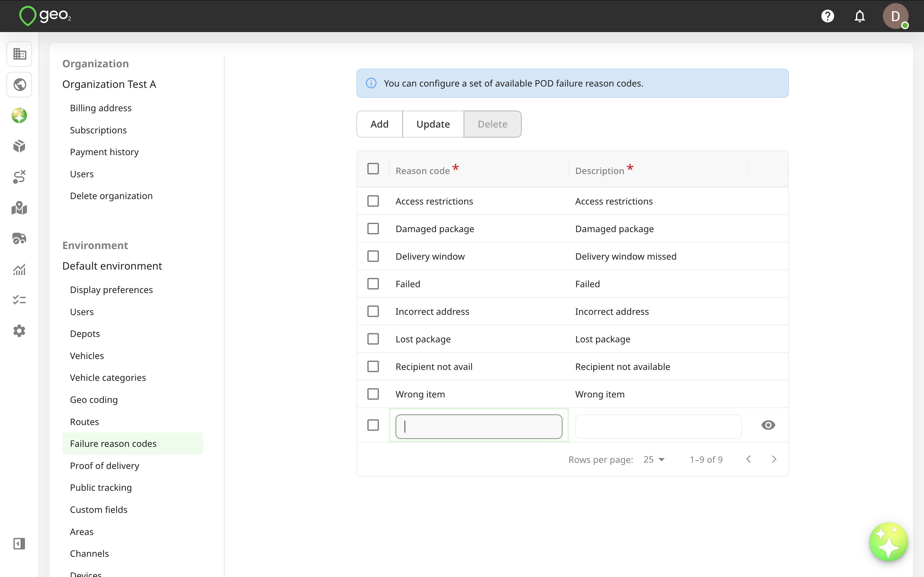Select the globe icon in sidebar
This screenshot has height=577, width=924.
pyautogui.click(x=20, y=85)
